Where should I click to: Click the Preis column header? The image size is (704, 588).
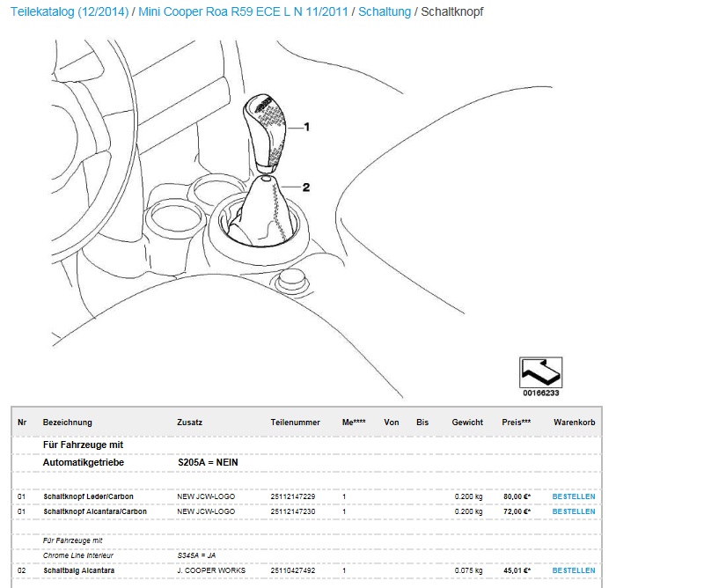click(x=516, y=423)
